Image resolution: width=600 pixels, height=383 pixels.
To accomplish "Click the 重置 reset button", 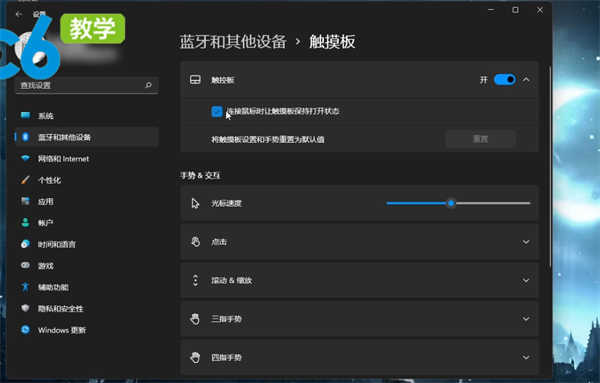I will pos(480,139).
